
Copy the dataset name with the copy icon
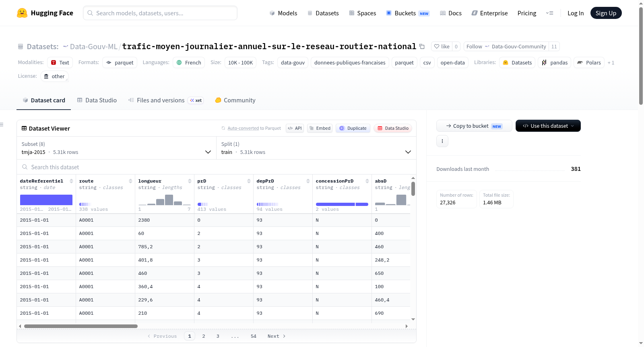click(x=422, y=46)
